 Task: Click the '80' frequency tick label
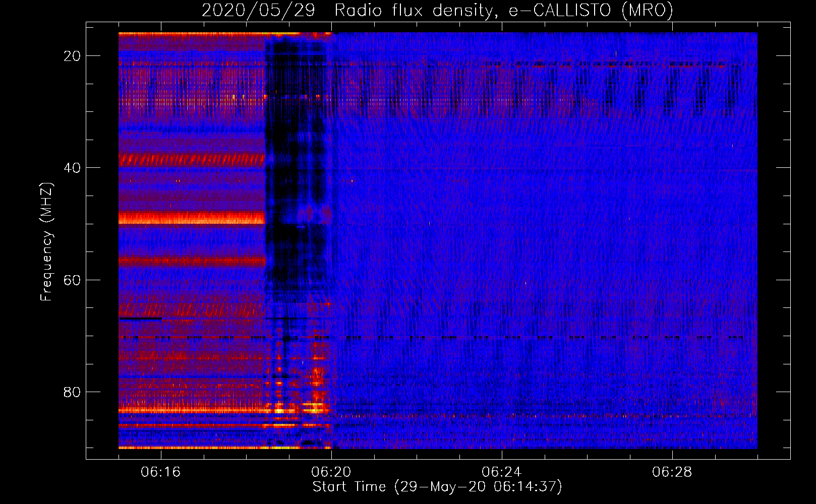click(72, 392)
